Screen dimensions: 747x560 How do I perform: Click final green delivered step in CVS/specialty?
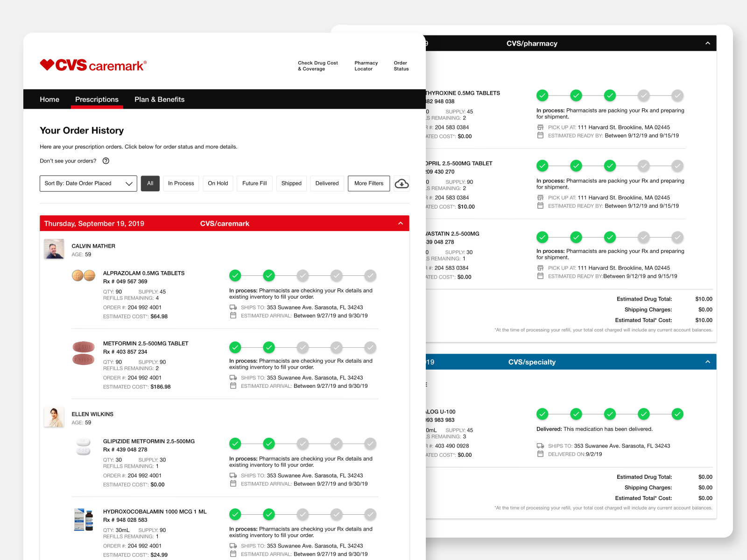[677, 414]
